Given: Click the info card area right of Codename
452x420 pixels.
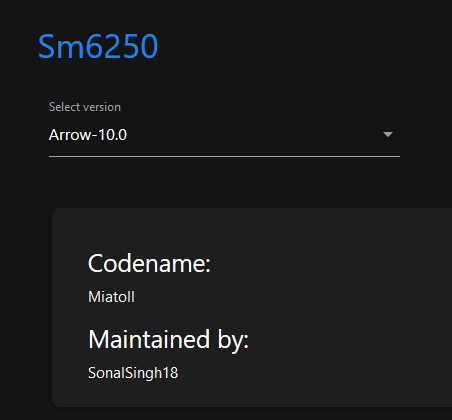Looking at the screenshot, I should pos(330,263).
